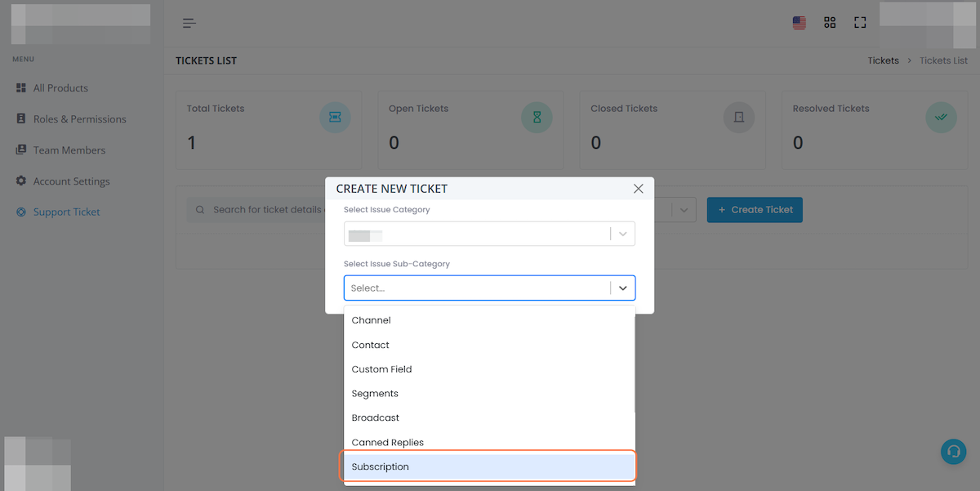
Task: Pick the Broadcast sub-category option
Action: tap(489, 417)
